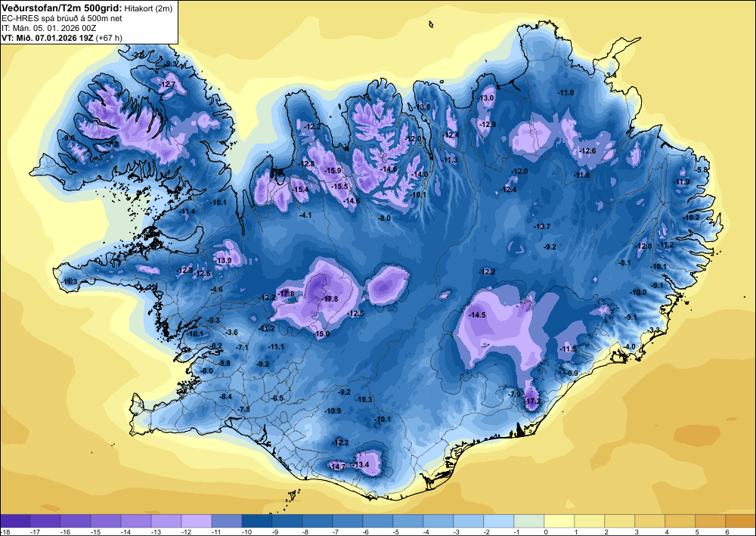Pick the -6.5 temperature value
This screenshot has height=536, width=756.
(277, 398)
